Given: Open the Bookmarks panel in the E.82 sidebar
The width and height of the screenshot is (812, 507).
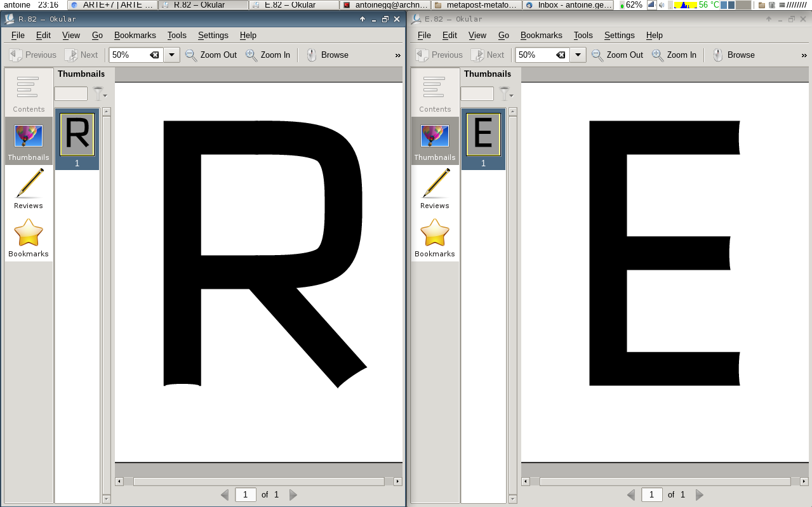Looking at the screenshot, I should coord(435,237).
